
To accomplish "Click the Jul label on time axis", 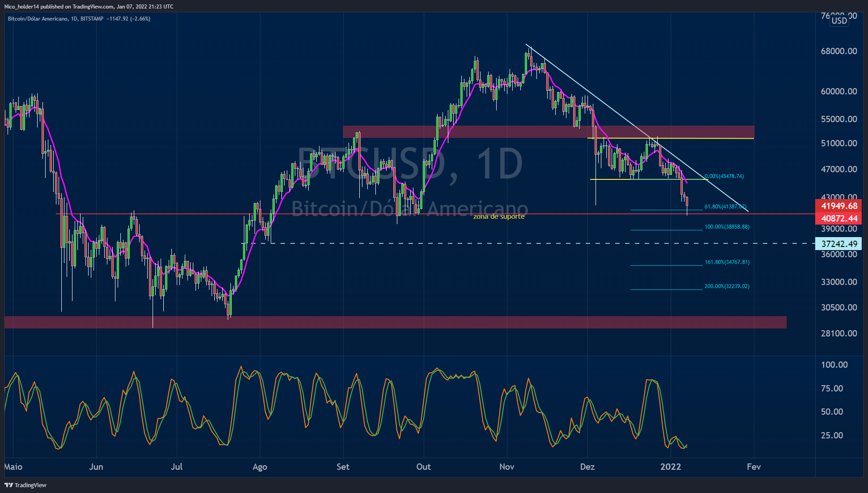I will point(177,467).
